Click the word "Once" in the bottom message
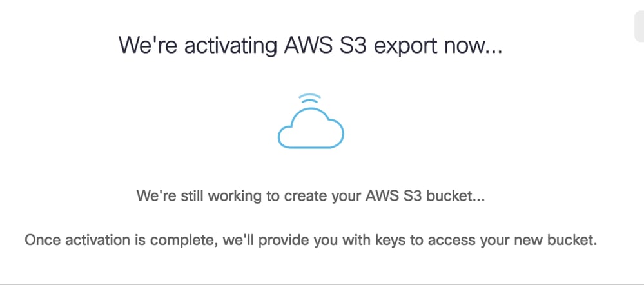 [x=40, y=242]
